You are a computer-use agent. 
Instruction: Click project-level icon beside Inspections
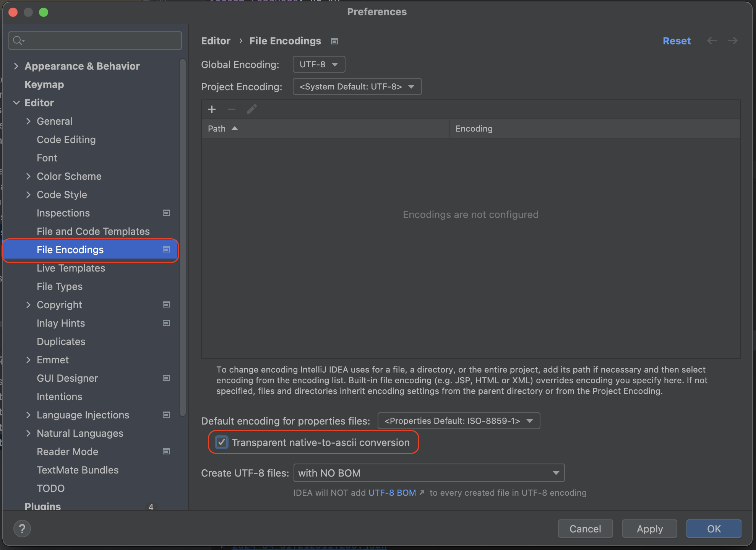pyautogui.click(x=166, y=213)
